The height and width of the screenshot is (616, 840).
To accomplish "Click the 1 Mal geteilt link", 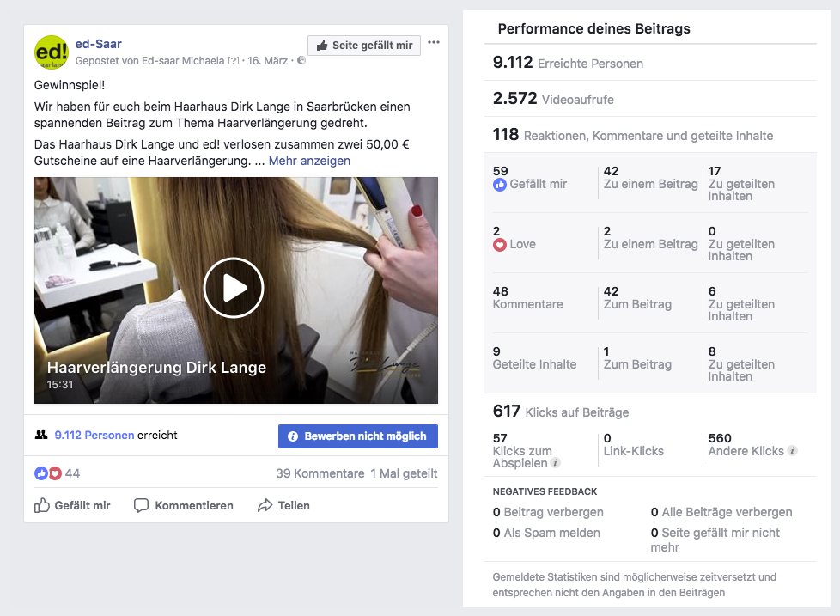I will point(404,473).
